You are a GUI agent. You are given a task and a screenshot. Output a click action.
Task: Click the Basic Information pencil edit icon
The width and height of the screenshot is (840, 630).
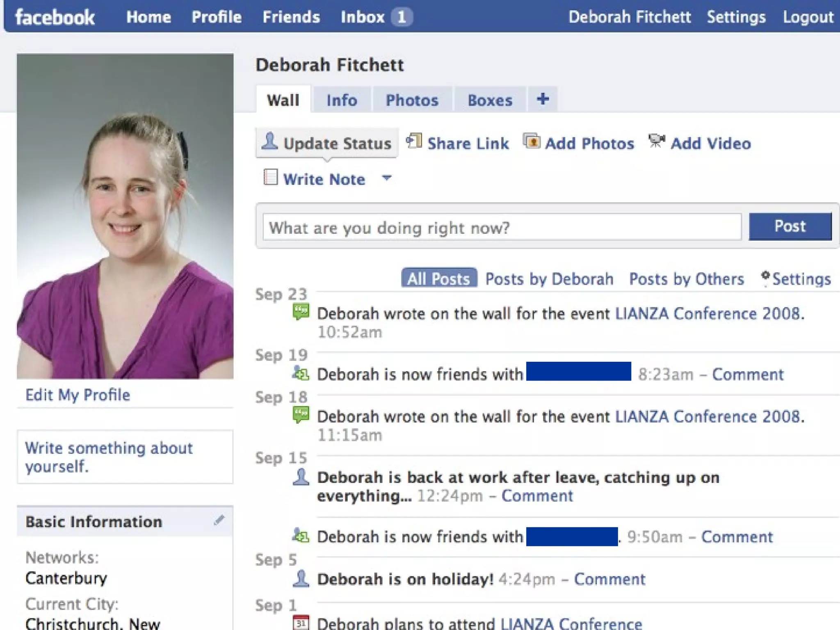click(x=219, y=520)
